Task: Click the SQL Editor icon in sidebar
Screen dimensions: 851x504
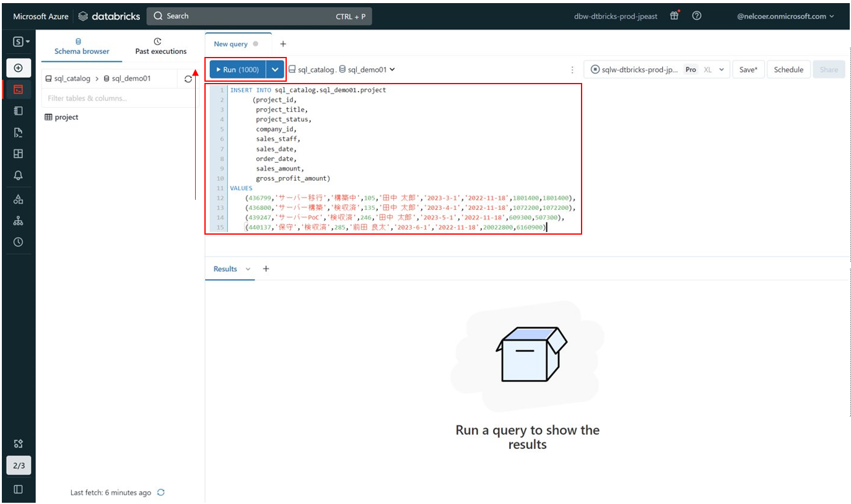Action: coord(18,89)
